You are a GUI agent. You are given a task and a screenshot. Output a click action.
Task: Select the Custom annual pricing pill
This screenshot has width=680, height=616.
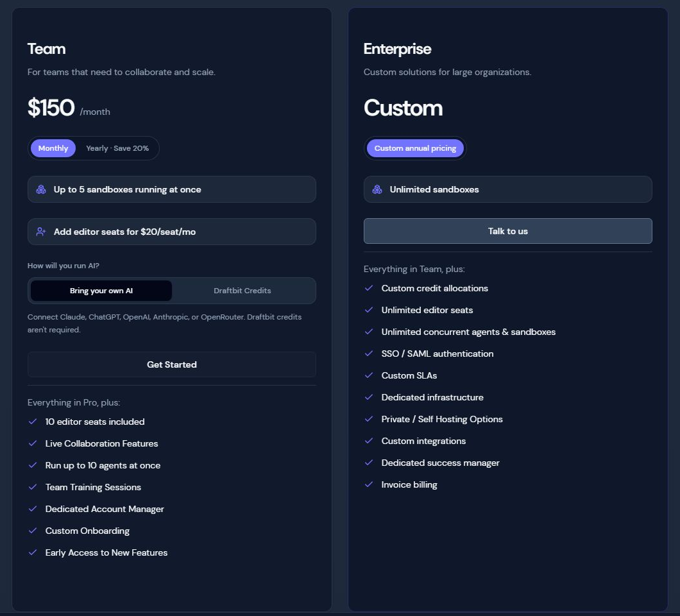415,148
